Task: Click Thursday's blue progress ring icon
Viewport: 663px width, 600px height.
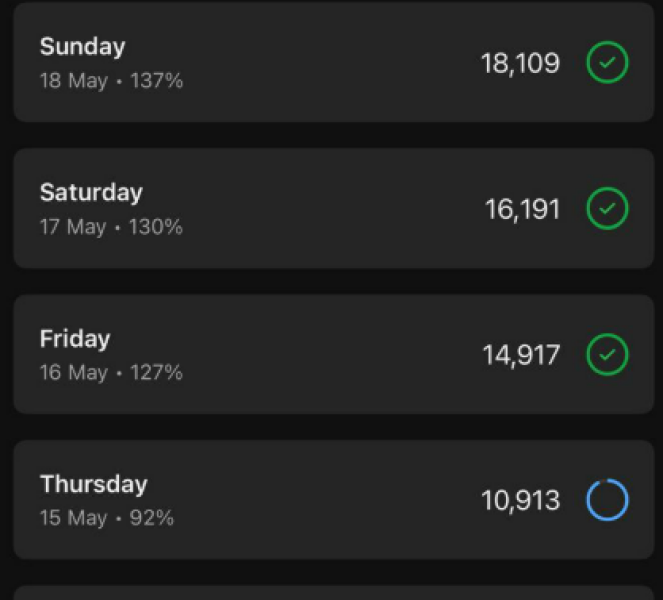Action: 607,500
